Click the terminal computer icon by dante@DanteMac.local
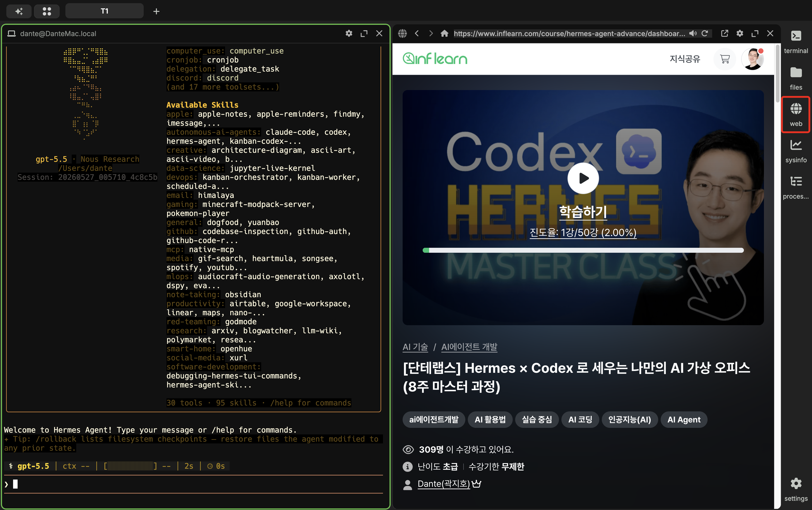The width and height of the screenshot is (812, 510). 12,33
